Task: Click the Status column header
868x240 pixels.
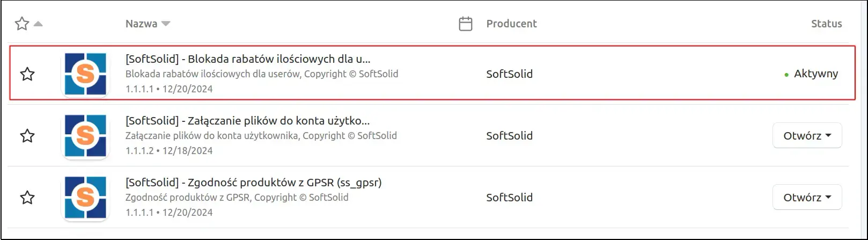Action: click(x=826, y=24)
